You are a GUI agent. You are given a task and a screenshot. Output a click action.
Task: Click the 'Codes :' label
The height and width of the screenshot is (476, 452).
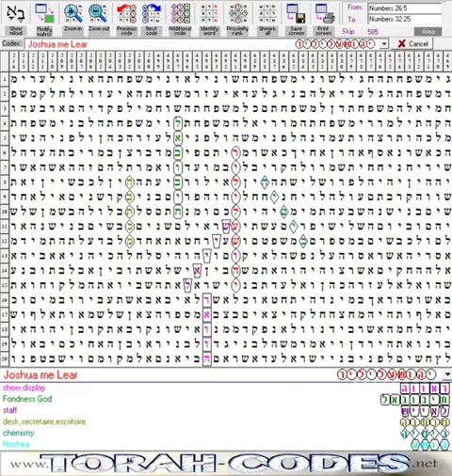12,43
